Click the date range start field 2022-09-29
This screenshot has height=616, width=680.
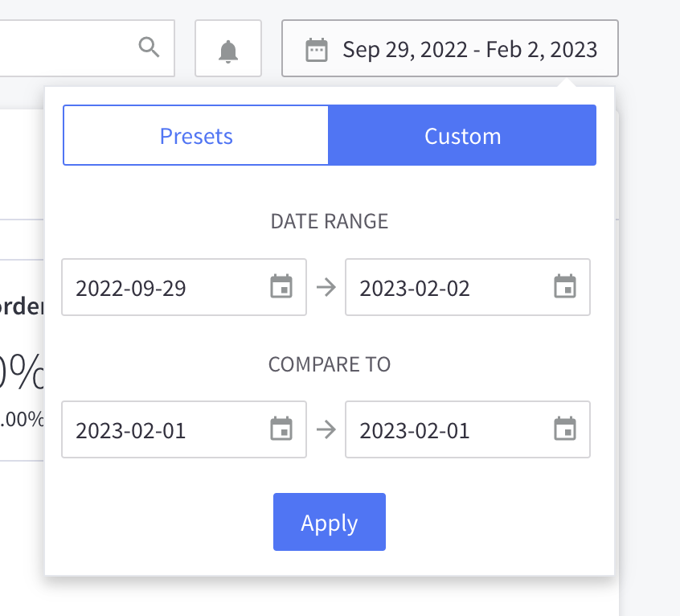[161, 288]
